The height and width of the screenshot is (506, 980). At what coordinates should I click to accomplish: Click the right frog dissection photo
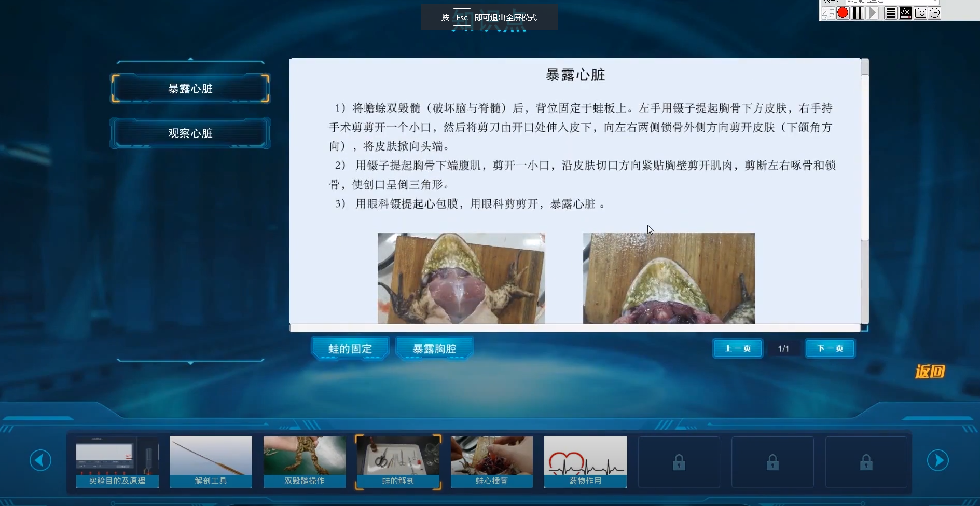pyautogui.click(x=669, y=278)
